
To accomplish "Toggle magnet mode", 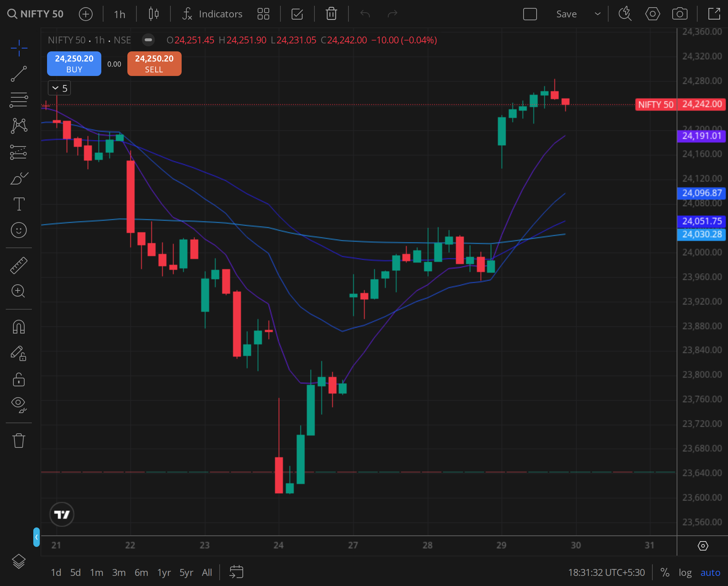I will click(19, 327).
